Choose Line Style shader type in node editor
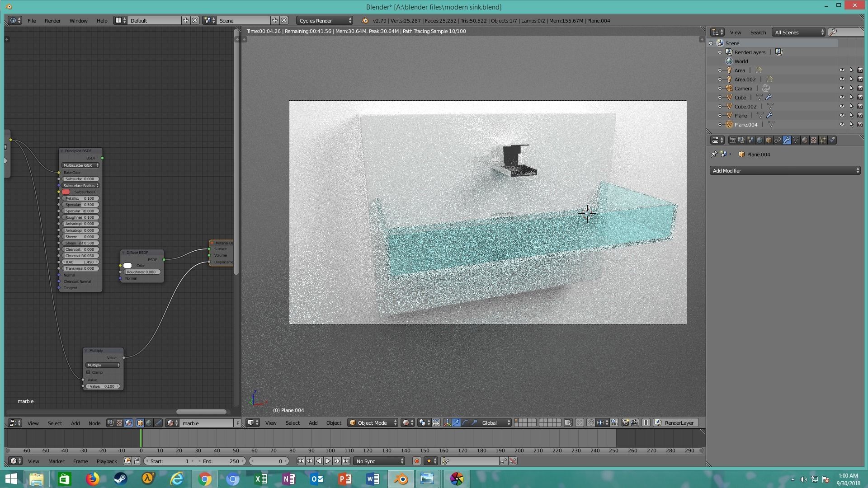This screenshot has height=488, width=868. pos(158,423)
